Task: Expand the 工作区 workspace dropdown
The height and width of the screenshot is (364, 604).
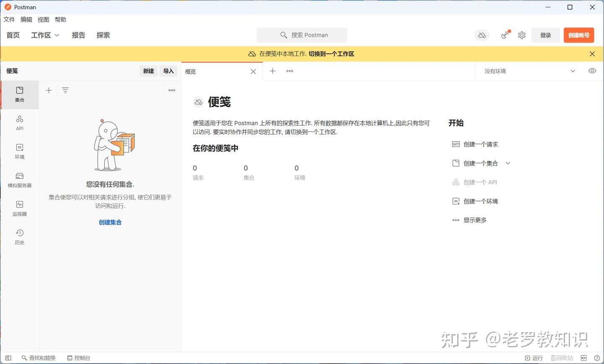Action: pyautogui.click(x=45, y=35)
